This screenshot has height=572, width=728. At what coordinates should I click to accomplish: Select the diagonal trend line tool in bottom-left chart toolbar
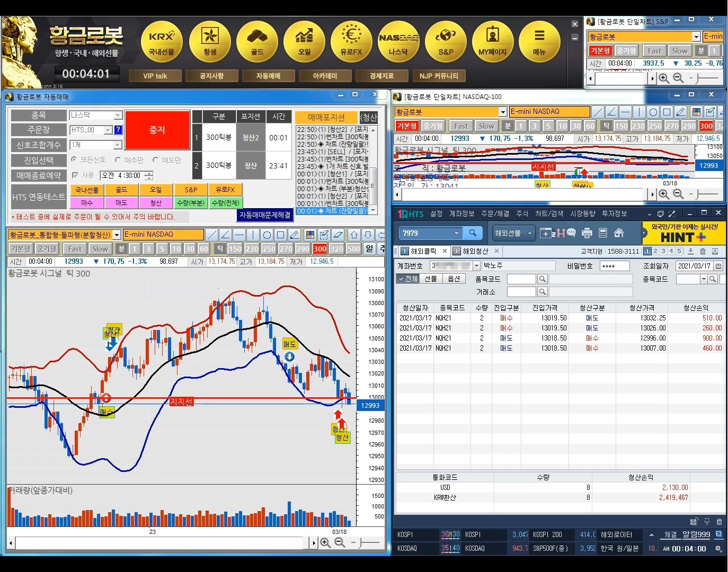pos(212,235)
